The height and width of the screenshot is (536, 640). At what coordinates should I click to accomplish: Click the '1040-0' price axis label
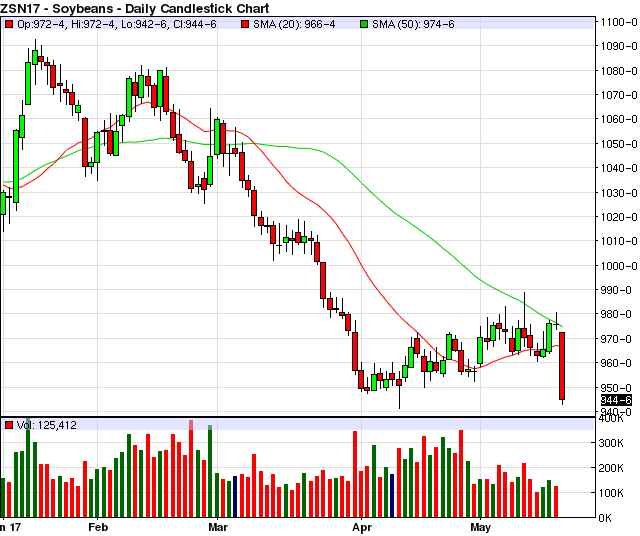tap(618, 168)
